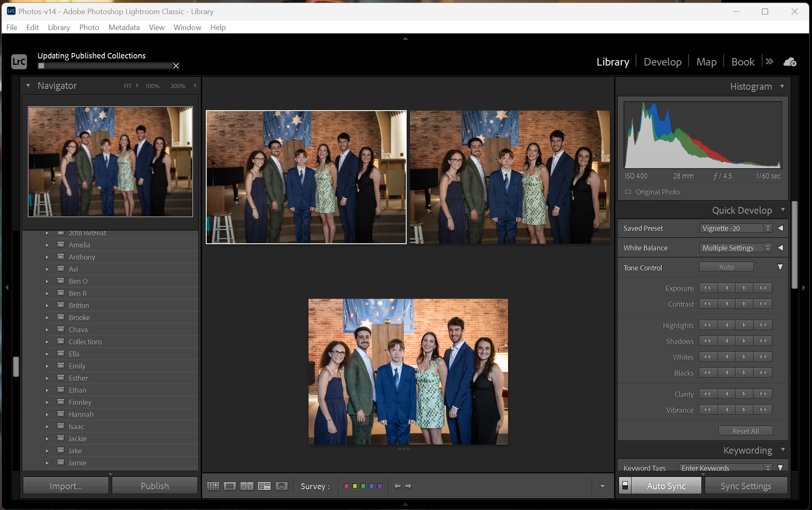The height and width of the screenshot is (510, 812).
Task: Expand the Hannah folder in tree
Action: 47,414
